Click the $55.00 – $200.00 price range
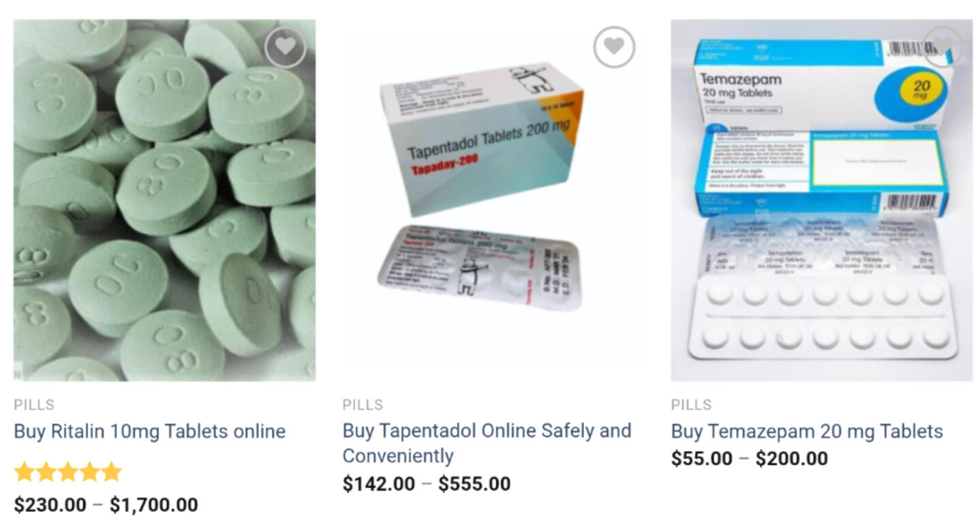980x529 pixels. coord(750,459)
